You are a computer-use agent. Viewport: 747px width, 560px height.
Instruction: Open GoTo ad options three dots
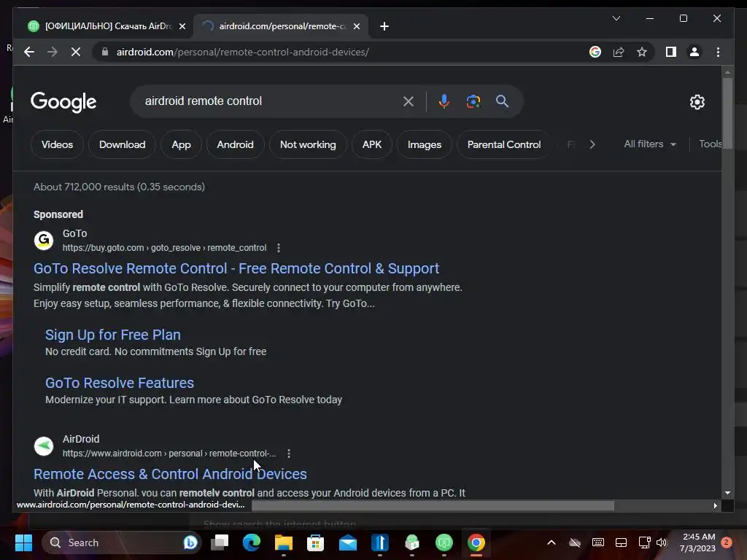(x=279, y=248)
